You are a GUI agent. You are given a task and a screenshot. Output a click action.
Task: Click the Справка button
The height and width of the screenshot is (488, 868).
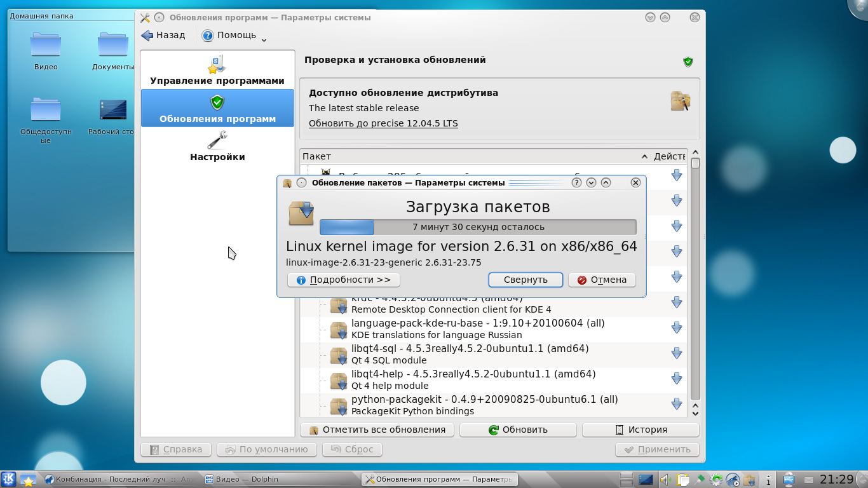[x=175, y=449]
